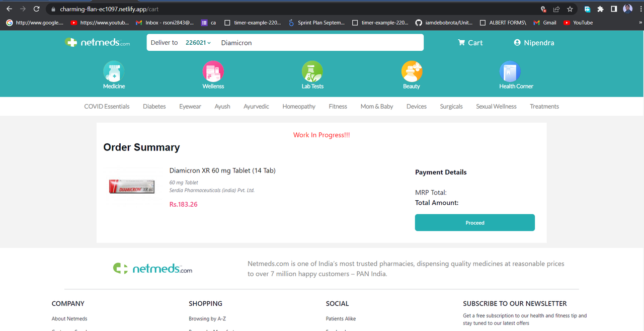Open the Chrome profile avatar

pyautogui.click(x=627, y=9)
